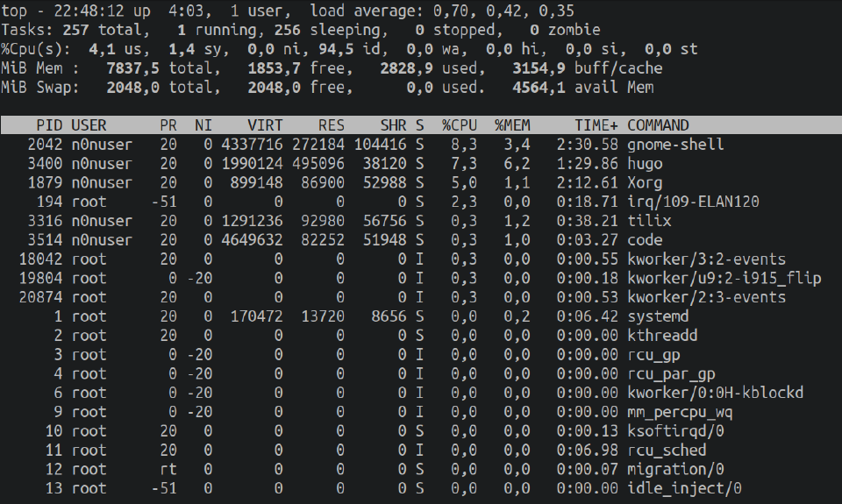The width and height of the screenshot is (842, 504).
Task: Click the TIME+ column header
Action: 596,125
